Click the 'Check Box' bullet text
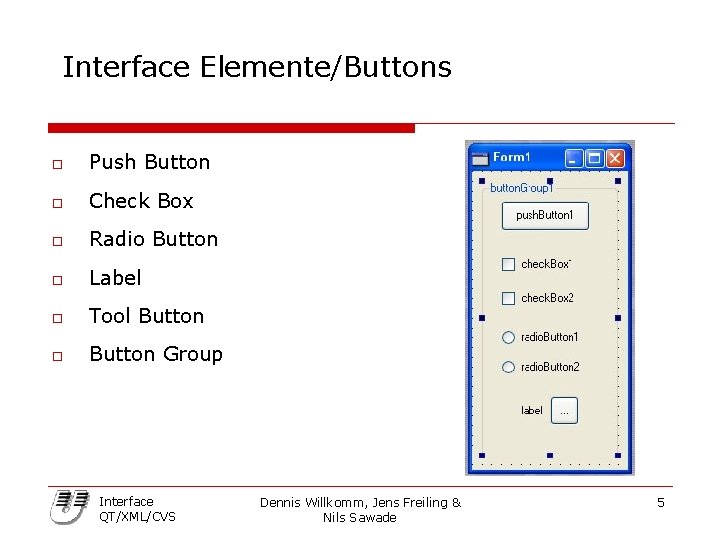This screenshot has height=540, width=720. pyautogui.click(x=141, y=201)
